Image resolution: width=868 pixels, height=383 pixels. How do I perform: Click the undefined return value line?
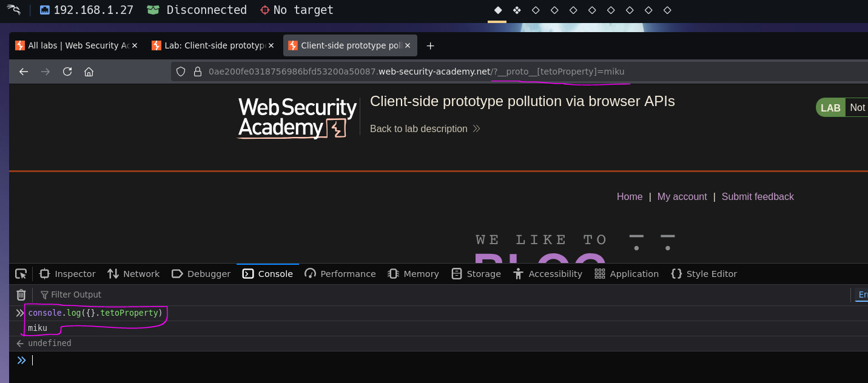49,344
